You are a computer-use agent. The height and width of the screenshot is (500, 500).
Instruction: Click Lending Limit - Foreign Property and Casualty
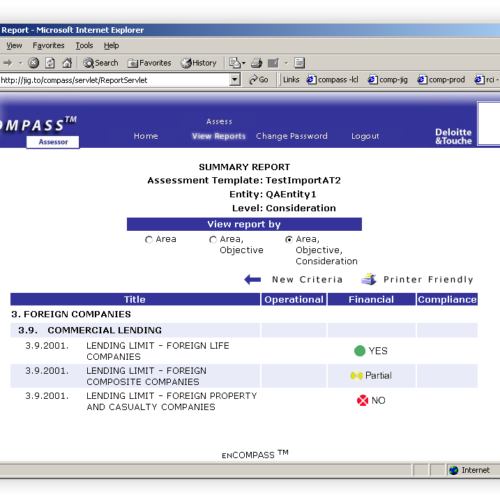pos(172,401)
